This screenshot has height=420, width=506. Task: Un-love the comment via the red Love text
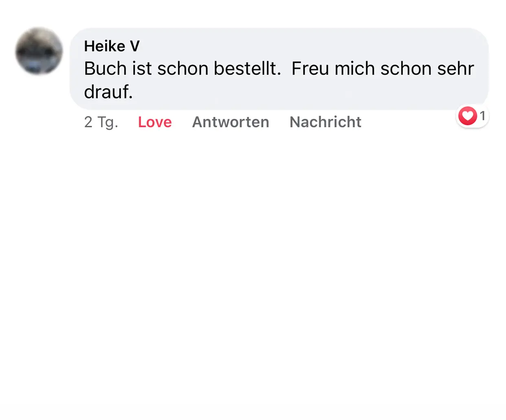155,122
